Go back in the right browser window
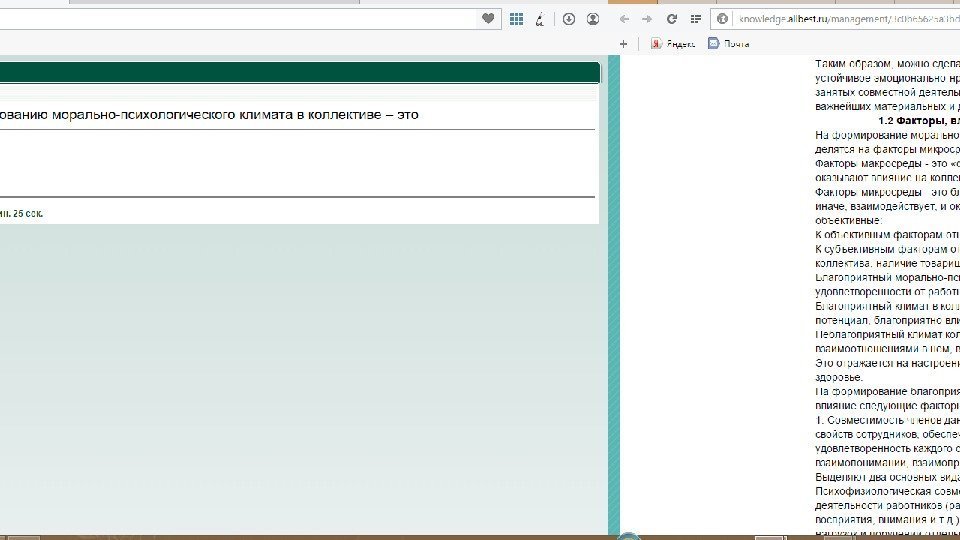960x540 pixels. point(624,20)
